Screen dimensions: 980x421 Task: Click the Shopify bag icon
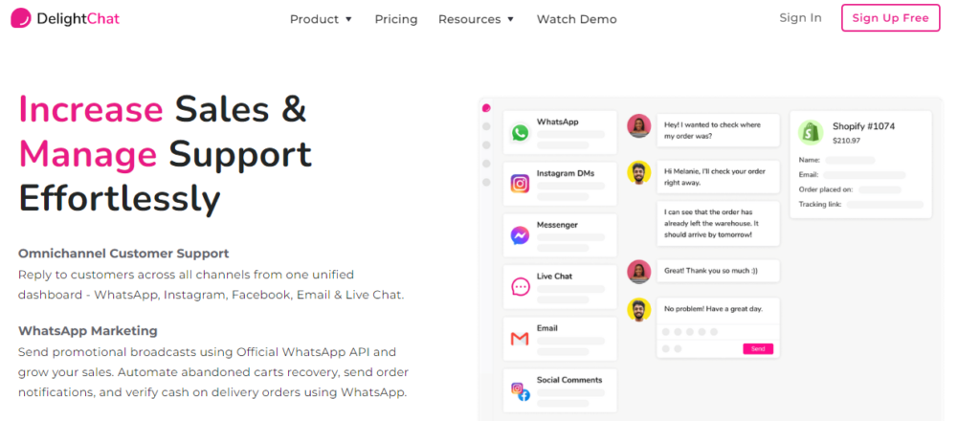(811, 132)
